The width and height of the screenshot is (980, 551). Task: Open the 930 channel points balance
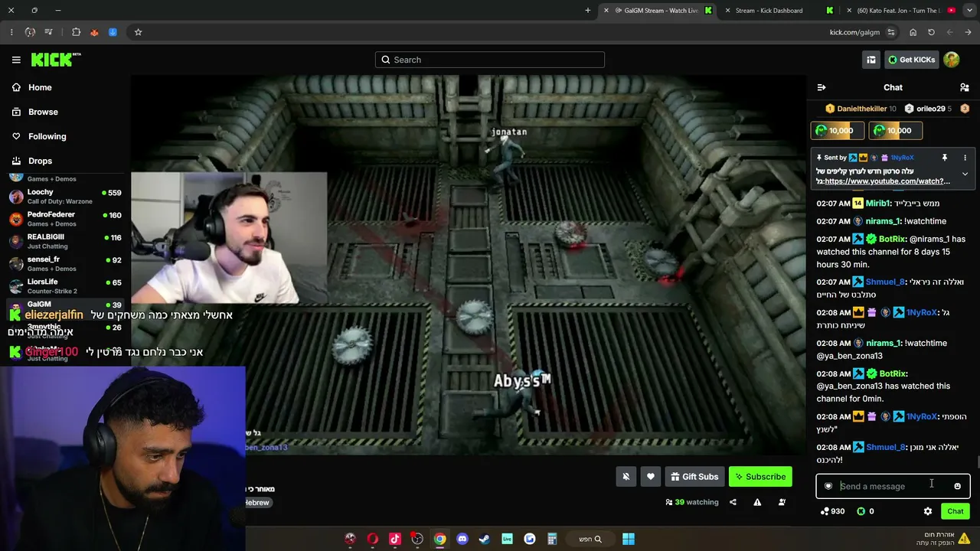pos(832,511)
